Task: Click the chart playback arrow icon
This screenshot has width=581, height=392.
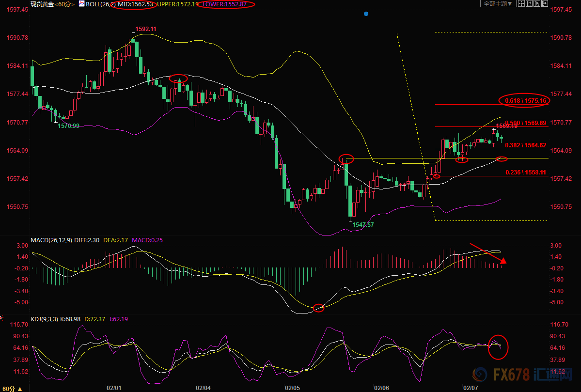Action: click(x=536, y=3)
